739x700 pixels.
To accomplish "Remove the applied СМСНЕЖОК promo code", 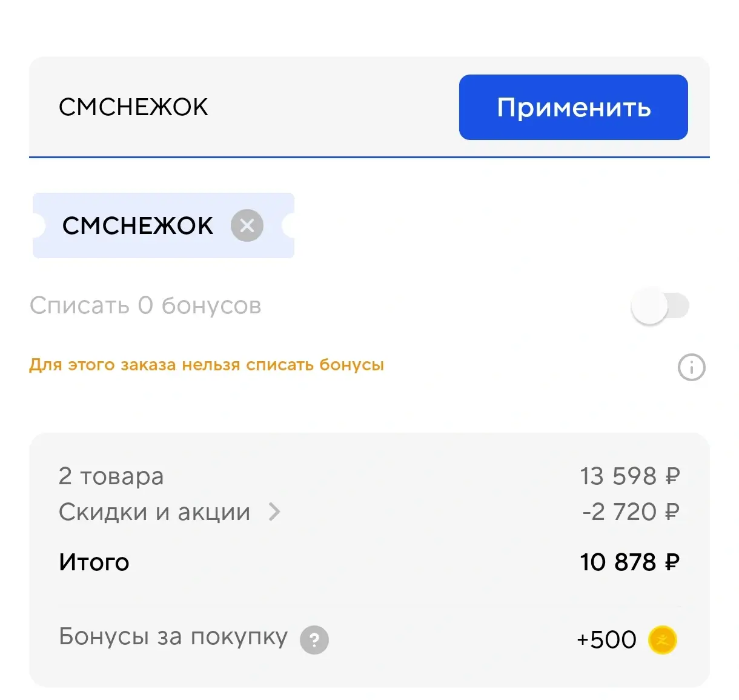I will (247, 225).
